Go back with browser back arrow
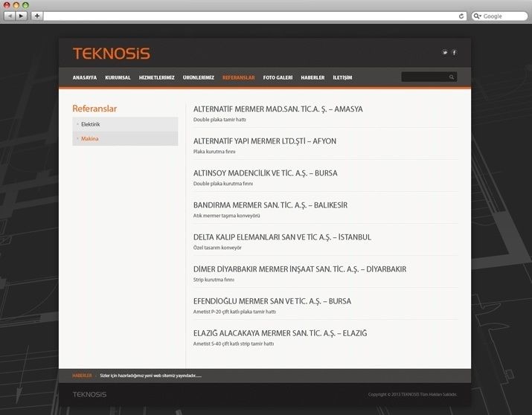Viewport: 532px width, 415px height. 10,16
